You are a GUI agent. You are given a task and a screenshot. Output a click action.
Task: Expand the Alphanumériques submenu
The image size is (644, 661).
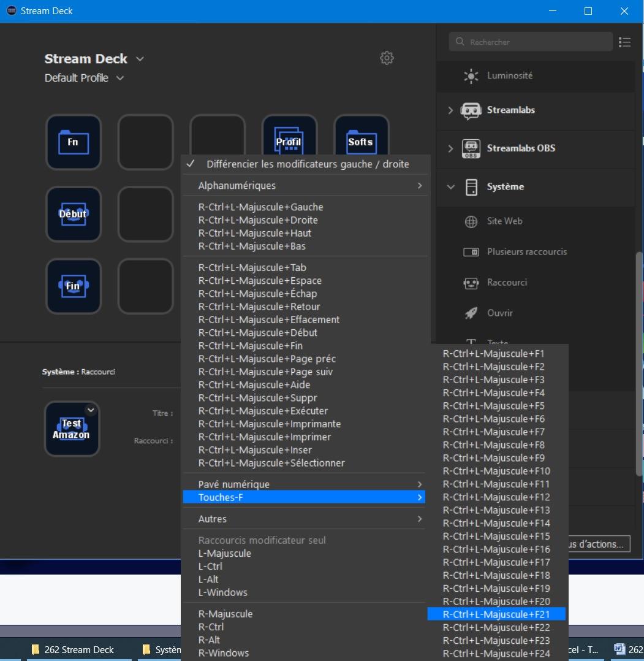point(304,185)
